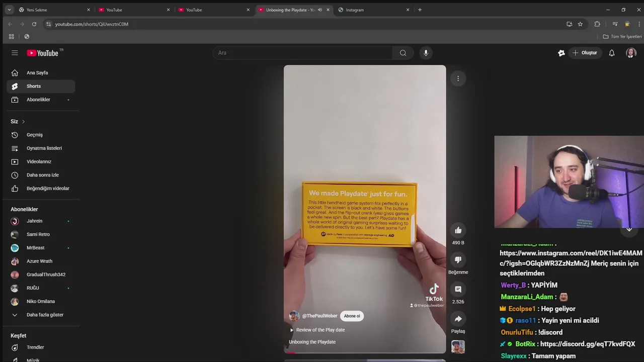Open YouTube notifications bell
The image size is (644, 362).
[612, 53]
